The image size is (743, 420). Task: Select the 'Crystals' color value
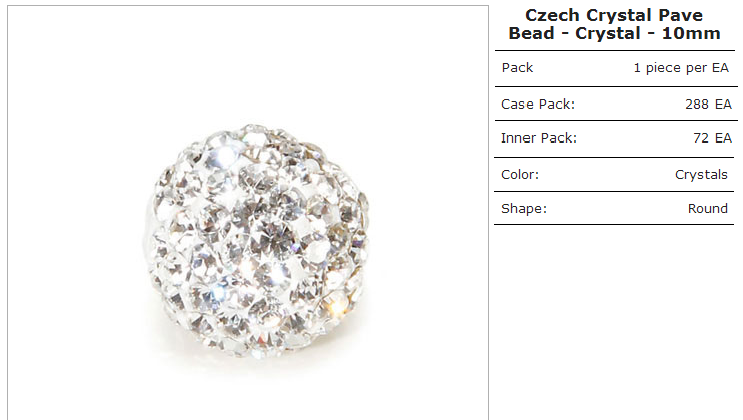coord(701,175)
